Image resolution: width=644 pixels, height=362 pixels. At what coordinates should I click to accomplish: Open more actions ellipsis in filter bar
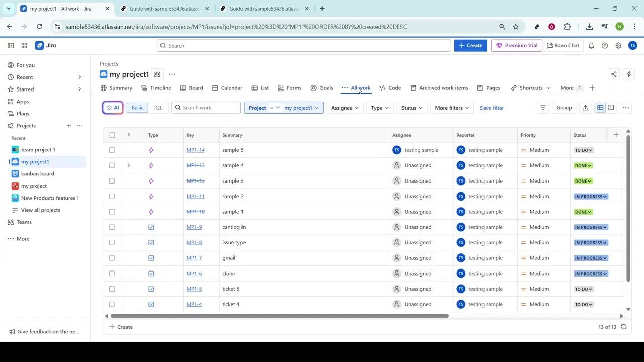point(626,108)
